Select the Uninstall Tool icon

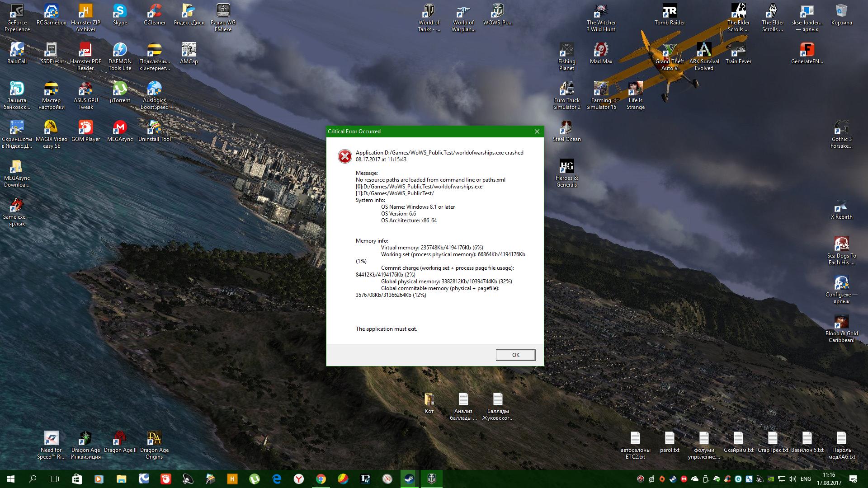[155, 131]
